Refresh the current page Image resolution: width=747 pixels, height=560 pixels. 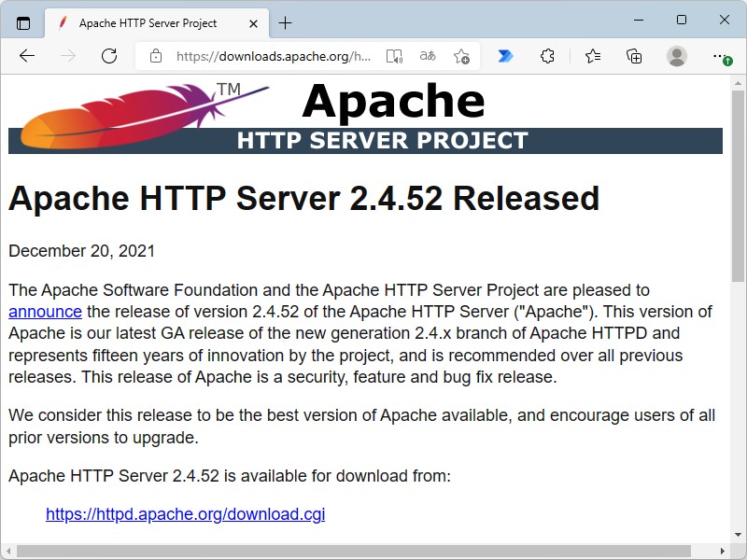tap(109, 56)
